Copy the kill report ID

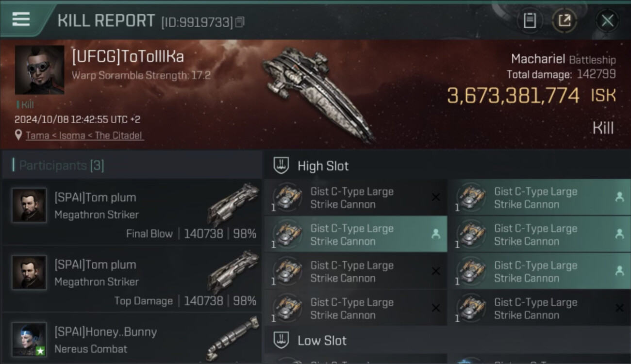coord(240,22)
